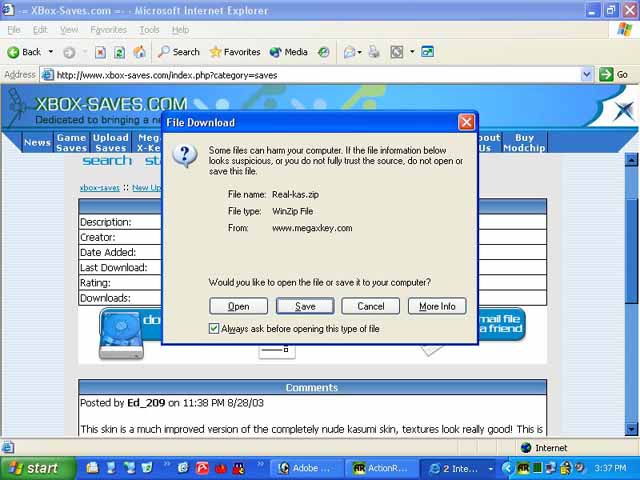Click the Forward navigation button

coord(69,52)
